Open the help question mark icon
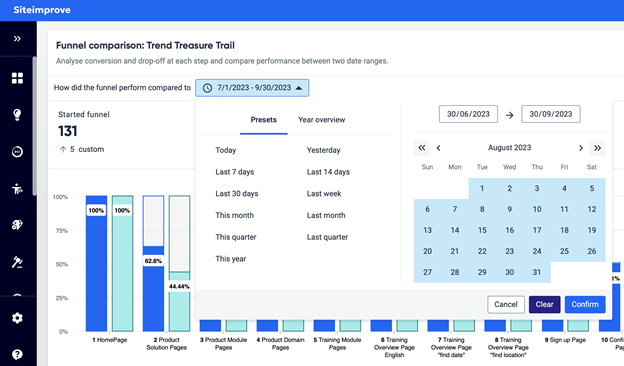This screenshot has width=624, height=366. (x=17, y=354)
